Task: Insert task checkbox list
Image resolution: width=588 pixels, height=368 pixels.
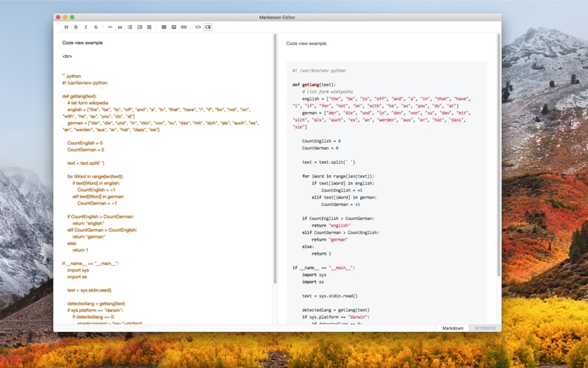Action: point(149,27)
